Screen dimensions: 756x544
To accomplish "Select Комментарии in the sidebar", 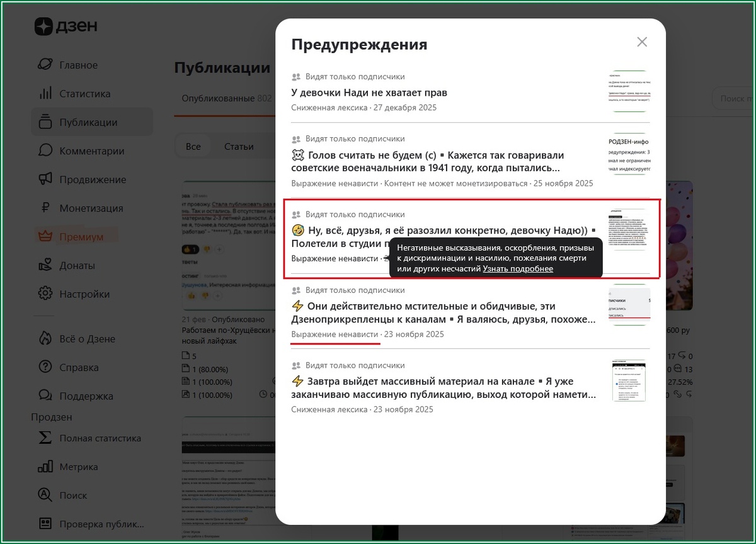I will [92, 150].
